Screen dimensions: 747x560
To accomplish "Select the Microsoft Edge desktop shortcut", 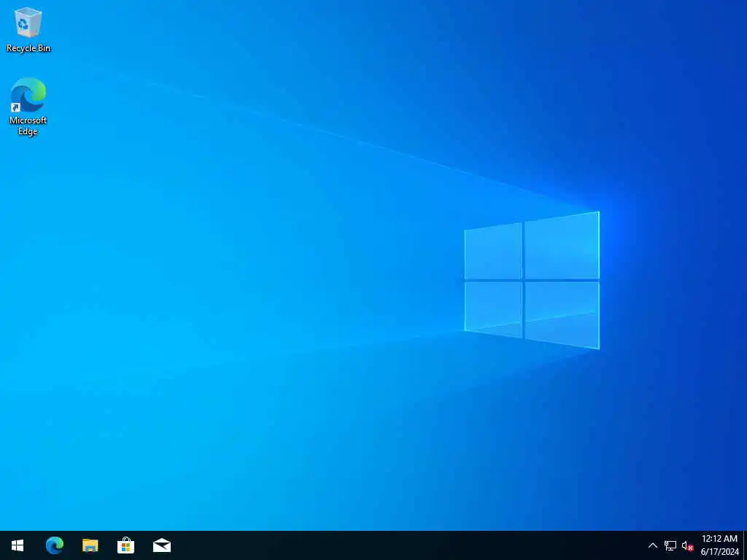I will coord(28,106).
